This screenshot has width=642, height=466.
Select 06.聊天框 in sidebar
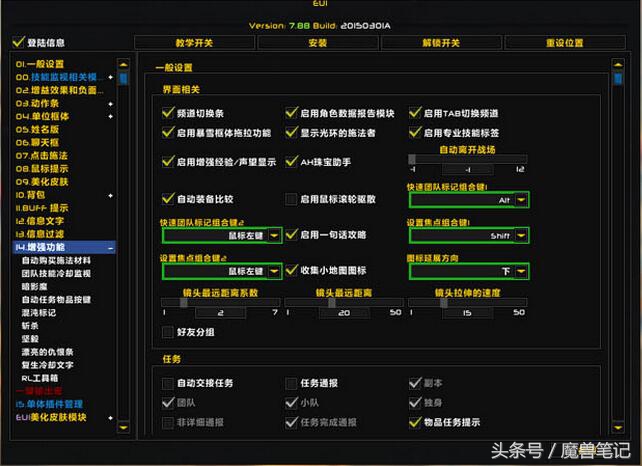pos(37,143)
